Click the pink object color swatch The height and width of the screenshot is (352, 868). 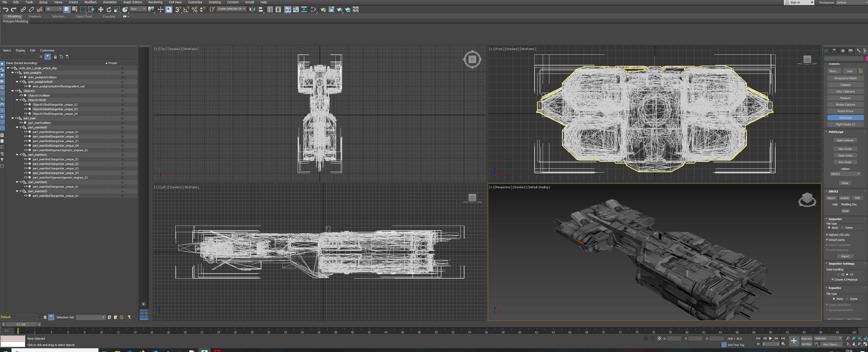[866, 58]
